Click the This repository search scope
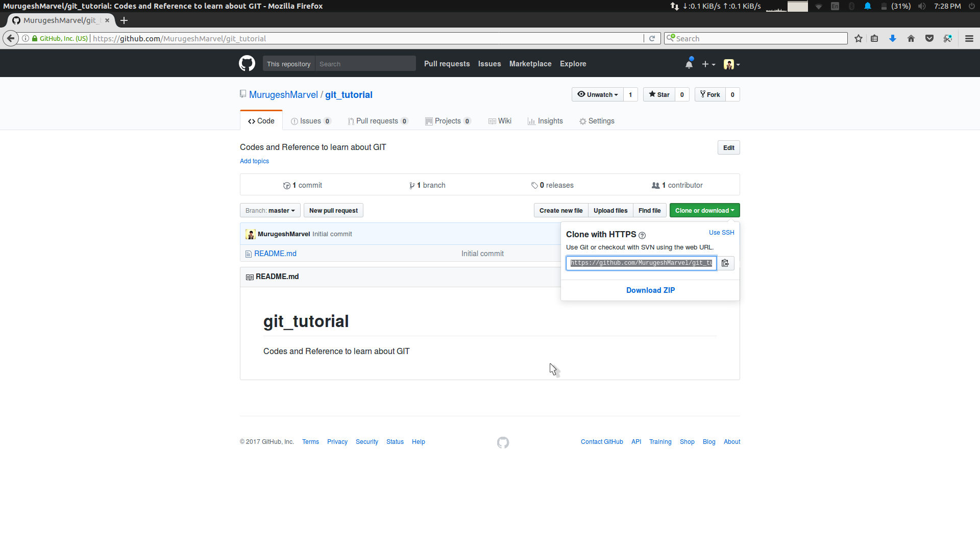The image size is (980, 551). pyautogui.click(x=289, y=64)
